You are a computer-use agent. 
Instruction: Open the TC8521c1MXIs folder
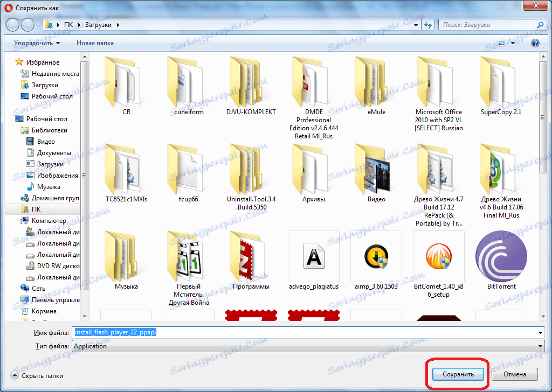(126, 173)
